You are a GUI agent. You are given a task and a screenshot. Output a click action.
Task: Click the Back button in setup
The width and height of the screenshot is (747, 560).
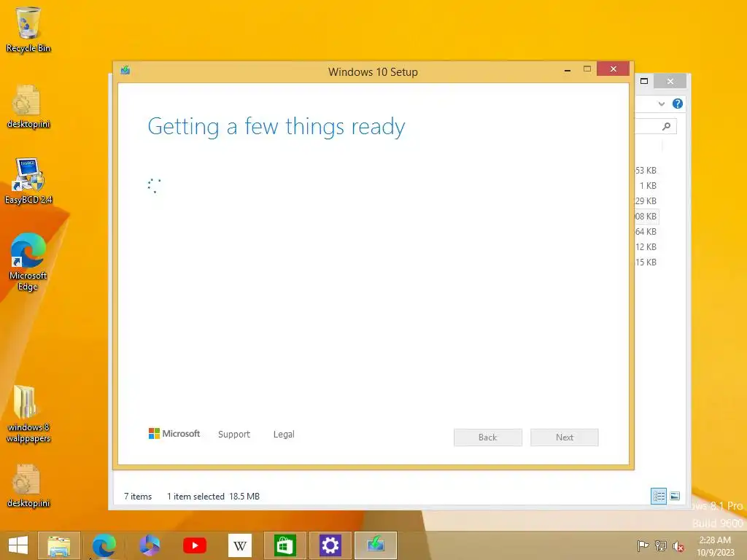[x=488, y=437]
